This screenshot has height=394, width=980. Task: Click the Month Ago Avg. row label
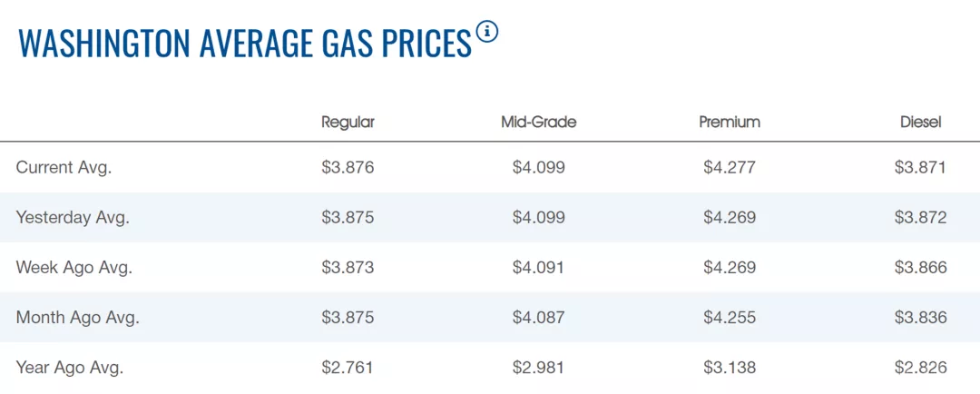coord(78,318)
